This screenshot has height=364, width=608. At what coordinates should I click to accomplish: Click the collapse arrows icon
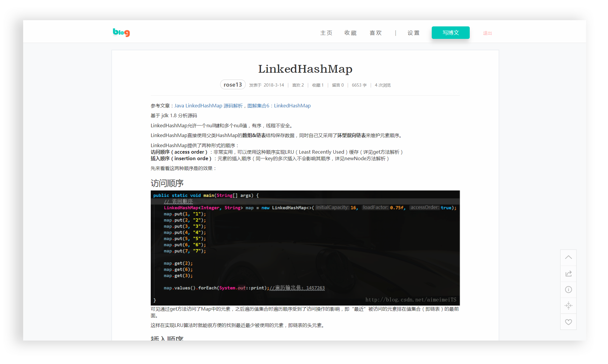point(568,306)
